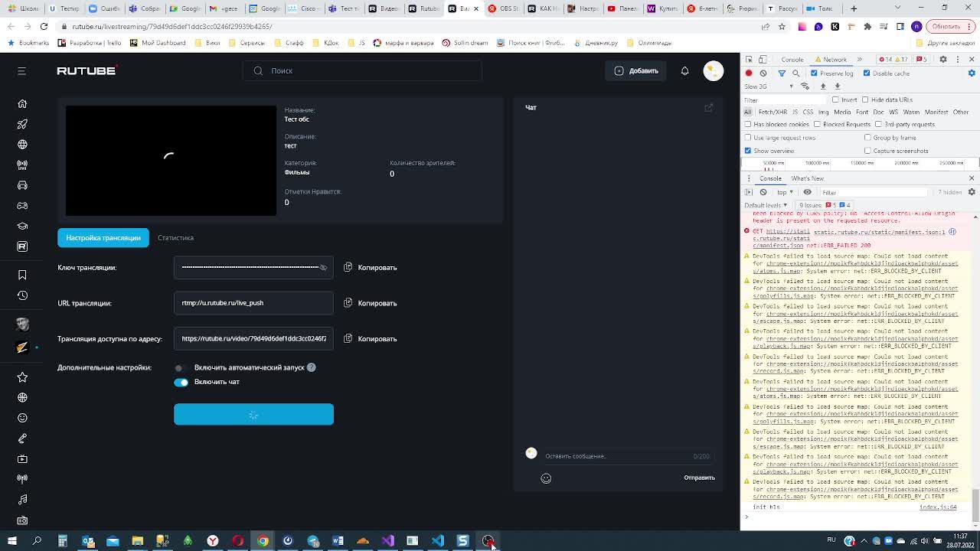
Task: Open the console top context dropdown
Action: 783,192
